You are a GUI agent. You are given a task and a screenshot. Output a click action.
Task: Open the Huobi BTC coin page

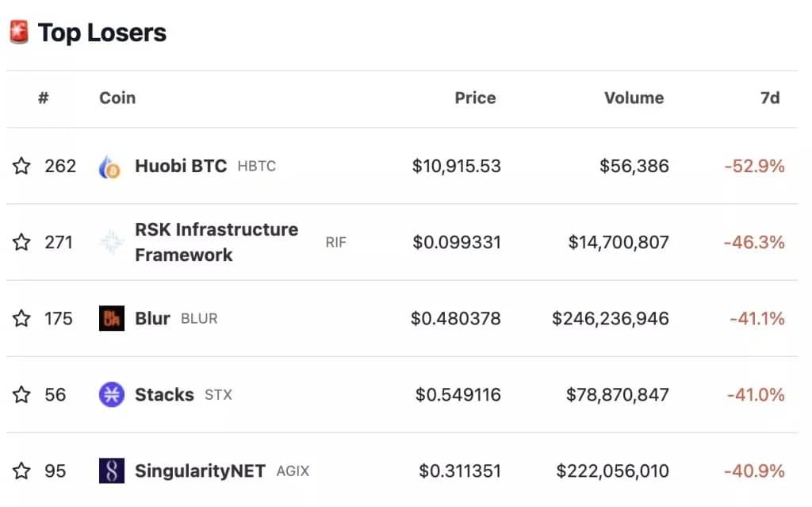pos(181,166)
